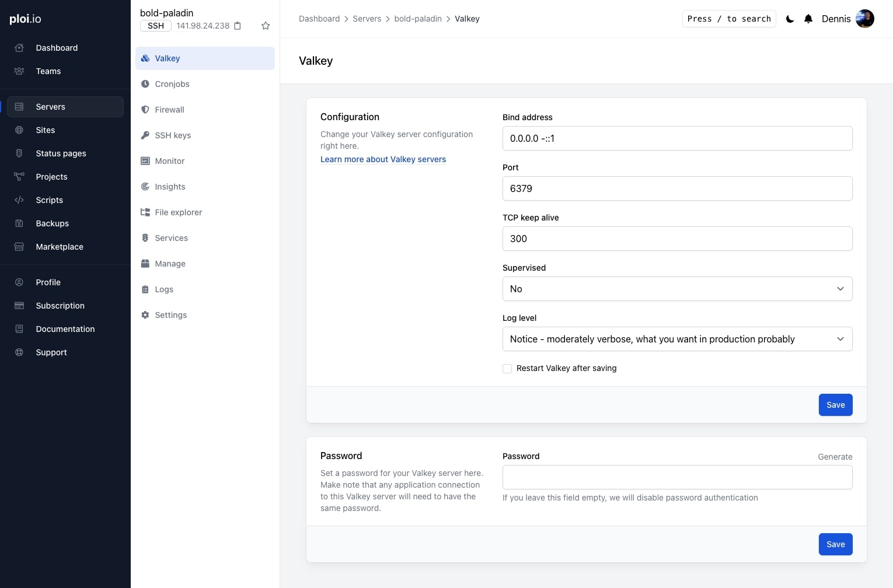Click the Marketplace storefront icon
The height and width of the screenshot is (588, 893).
tap(19, 247)
